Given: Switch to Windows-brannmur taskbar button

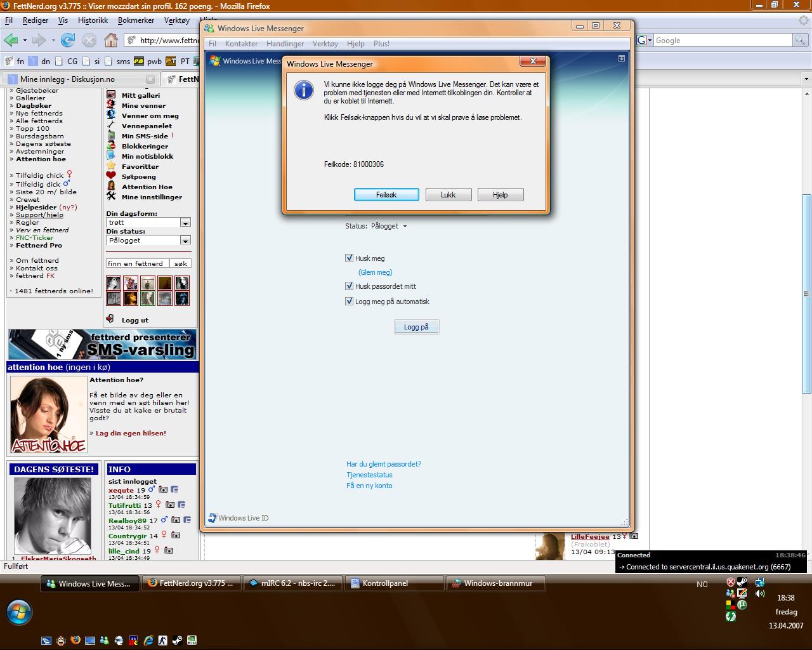Looking at the screenshot, I should click(x=496, y=583).
